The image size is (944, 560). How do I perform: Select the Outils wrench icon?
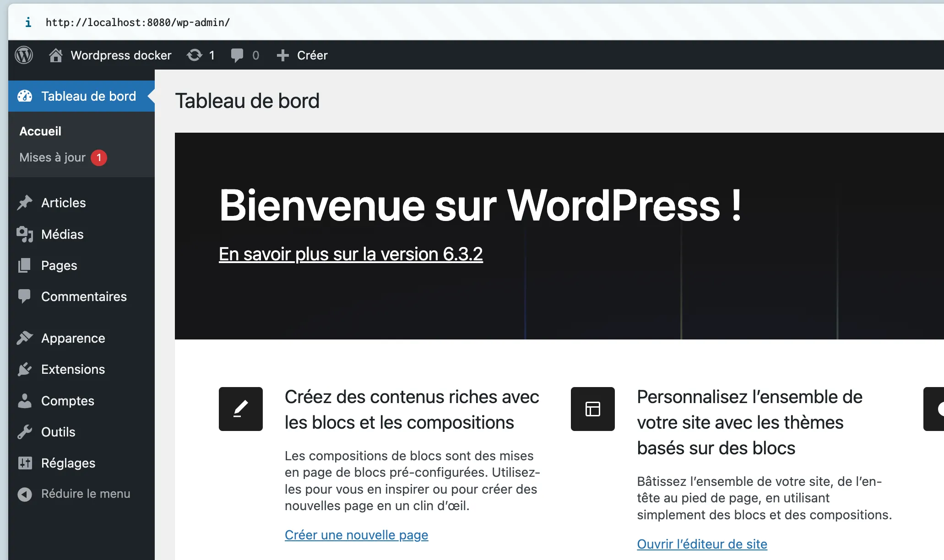coord(24,432)
